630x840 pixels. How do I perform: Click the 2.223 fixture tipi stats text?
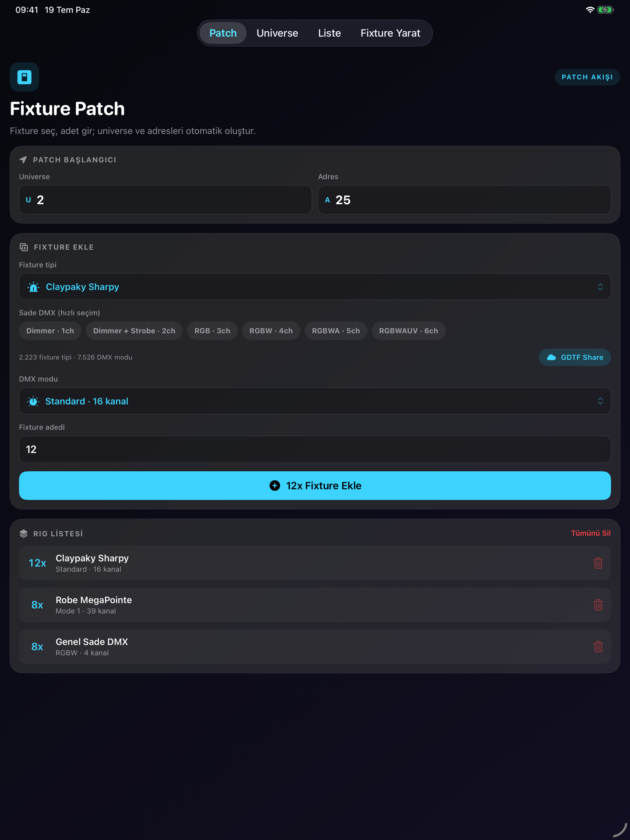click(x=76, y=357)
